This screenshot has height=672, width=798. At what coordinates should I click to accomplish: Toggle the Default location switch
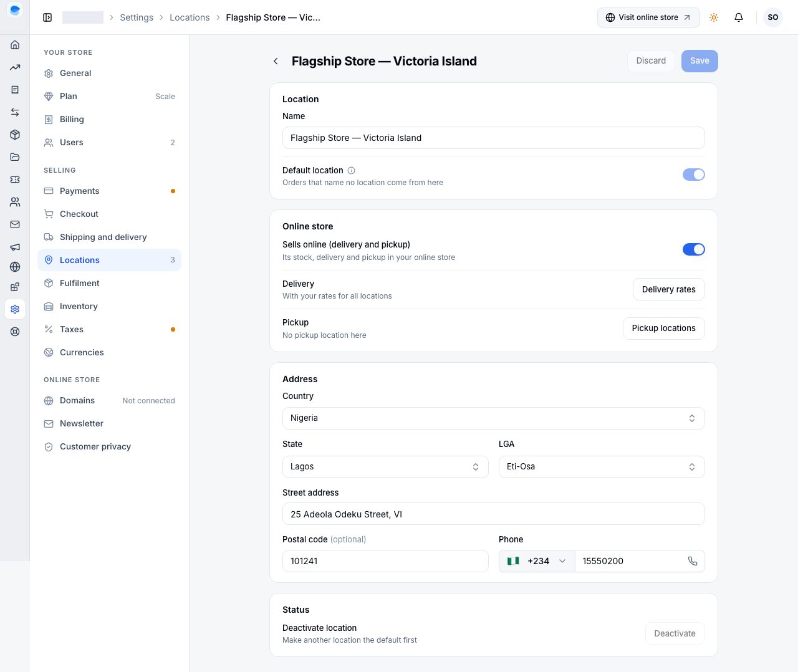click(x=694, y=175)
